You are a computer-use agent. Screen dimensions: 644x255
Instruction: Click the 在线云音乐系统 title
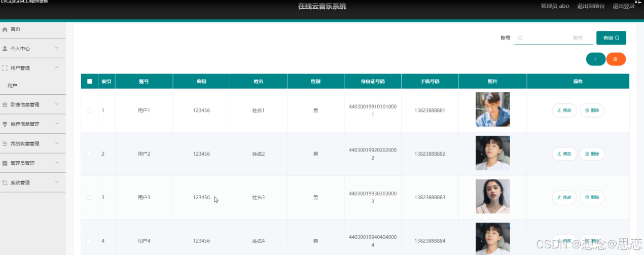point(322,7)
